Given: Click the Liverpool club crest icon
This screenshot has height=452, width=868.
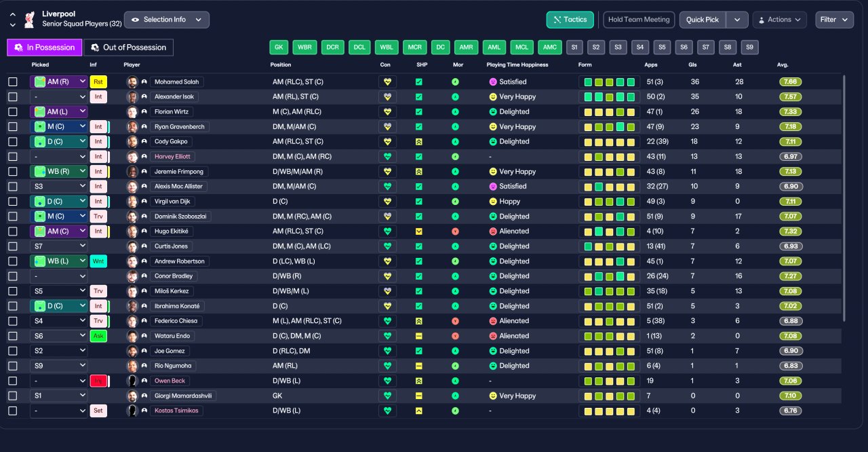Looking at the screenshot, I should pos(29,19).
